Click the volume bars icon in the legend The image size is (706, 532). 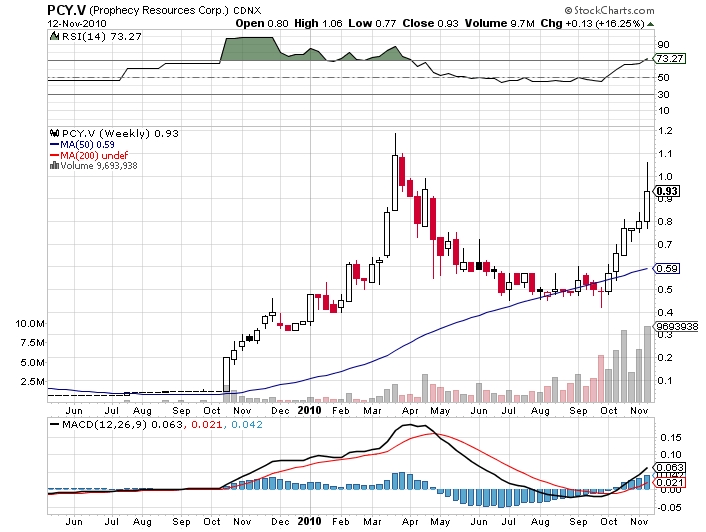tap(54, 165)
